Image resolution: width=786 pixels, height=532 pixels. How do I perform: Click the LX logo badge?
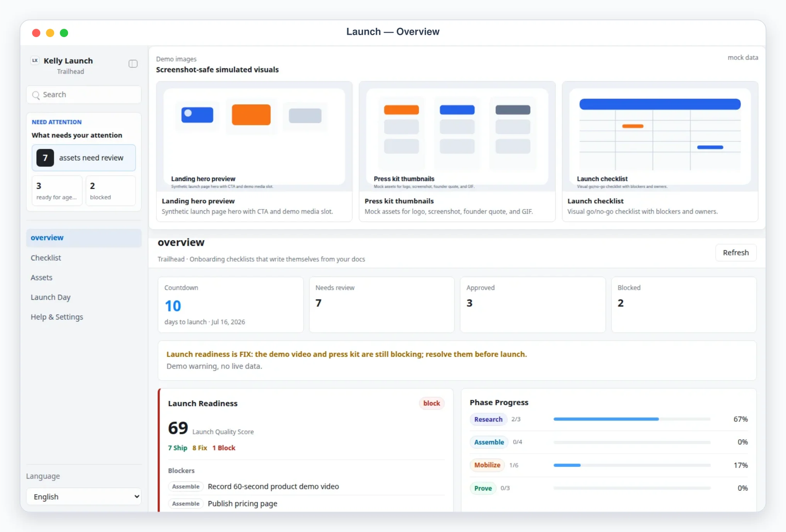pyautogui.click(x=35, y=61)
